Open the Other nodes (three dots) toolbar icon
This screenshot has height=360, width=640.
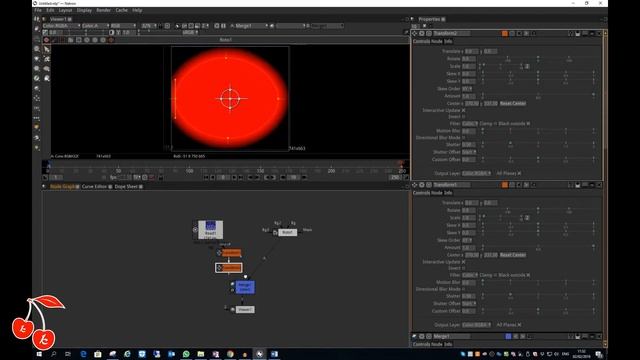pyautogui.click(x=37, y=118)
